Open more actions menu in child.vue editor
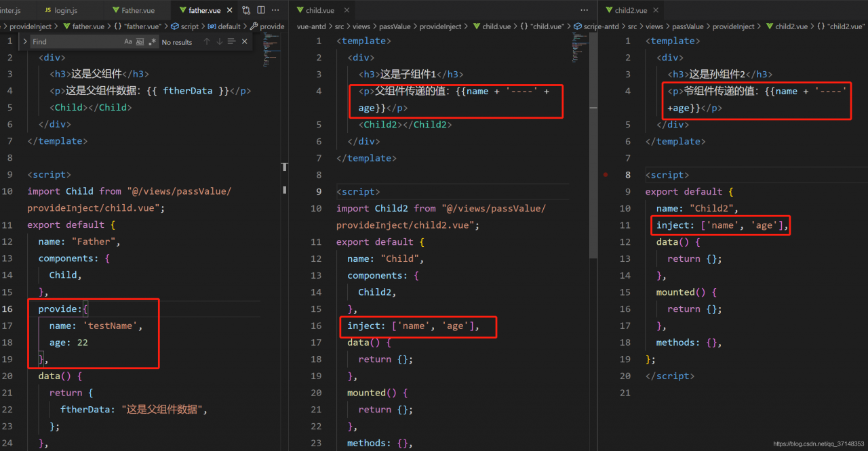This screenshot has height=451, width=868. pyautogui.click(x=585, y=11)
